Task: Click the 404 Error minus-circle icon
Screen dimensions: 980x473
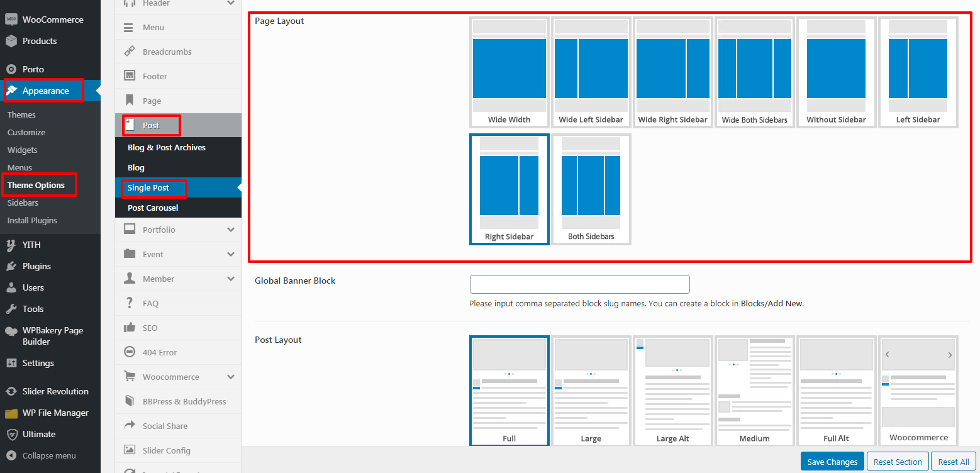Action: [x=129, y=352]
